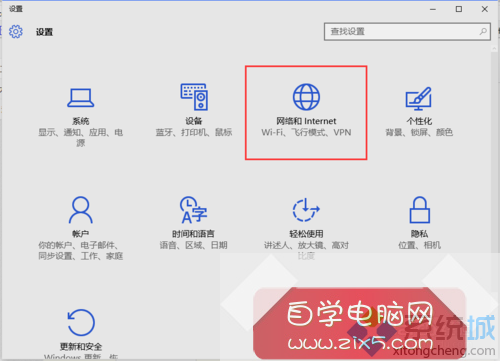The width and height of the screenshot is (500, 361).
Task: Click into the 查找设置 search field
Action: pos(407,32)
